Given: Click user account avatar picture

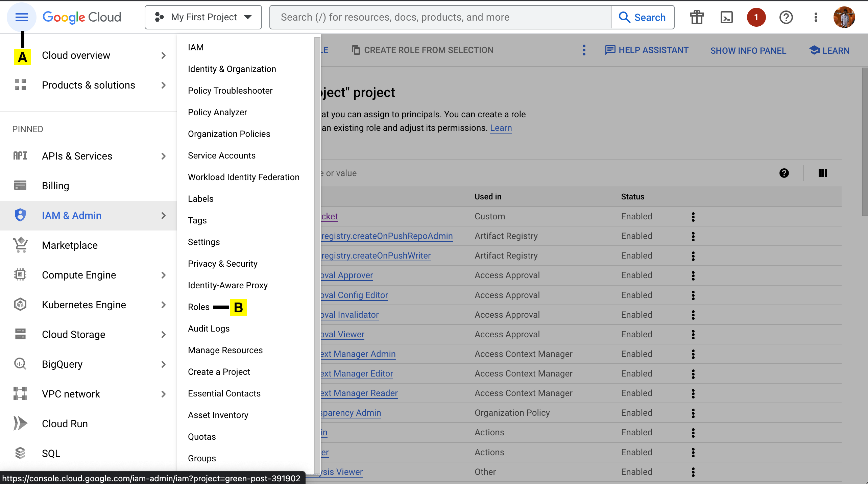Looking at the screenshot, I should click(x=844, y=17).
